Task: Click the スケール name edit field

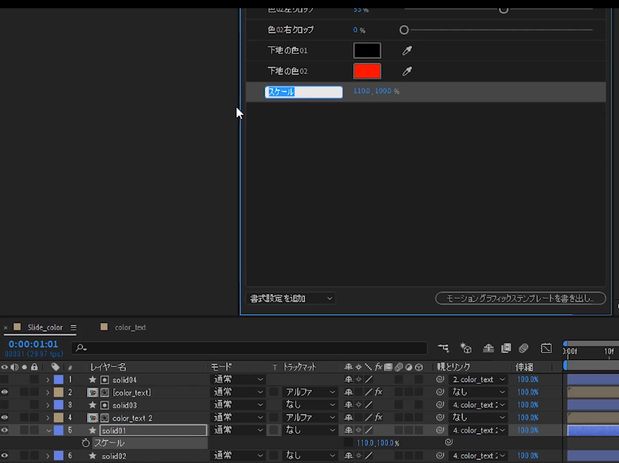Action: click(x=304, y=92)
